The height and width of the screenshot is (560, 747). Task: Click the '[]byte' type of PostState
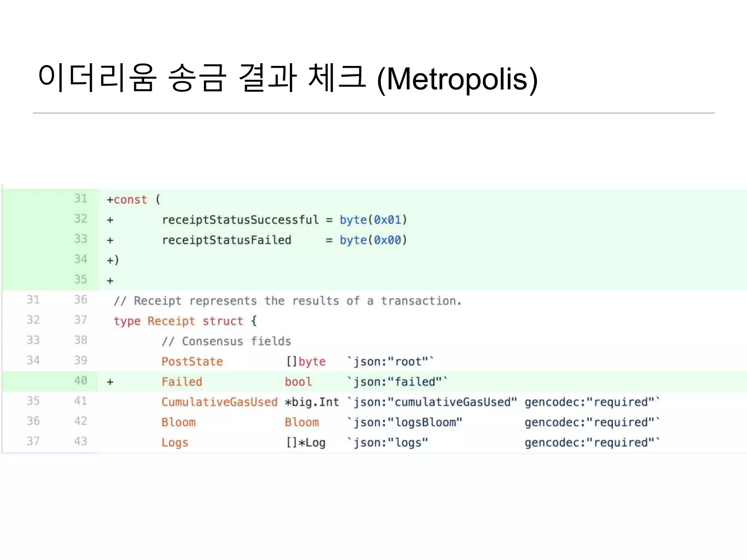306,362
